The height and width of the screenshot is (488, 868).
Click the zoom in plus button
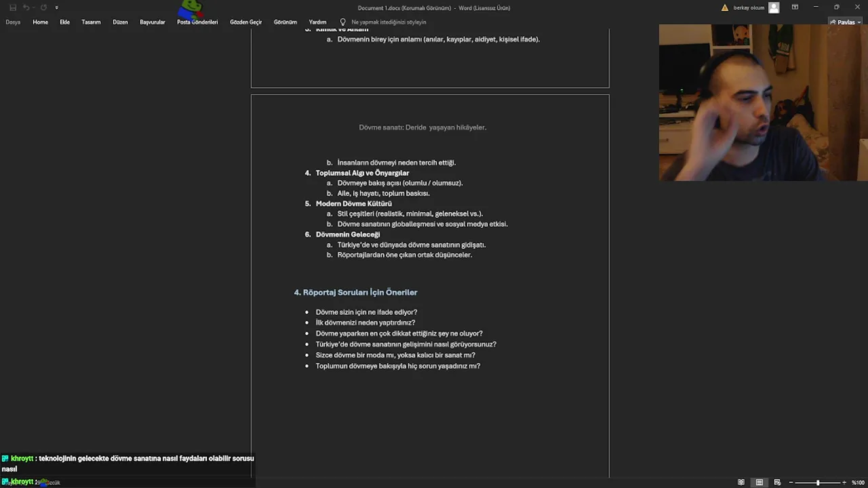844,482
